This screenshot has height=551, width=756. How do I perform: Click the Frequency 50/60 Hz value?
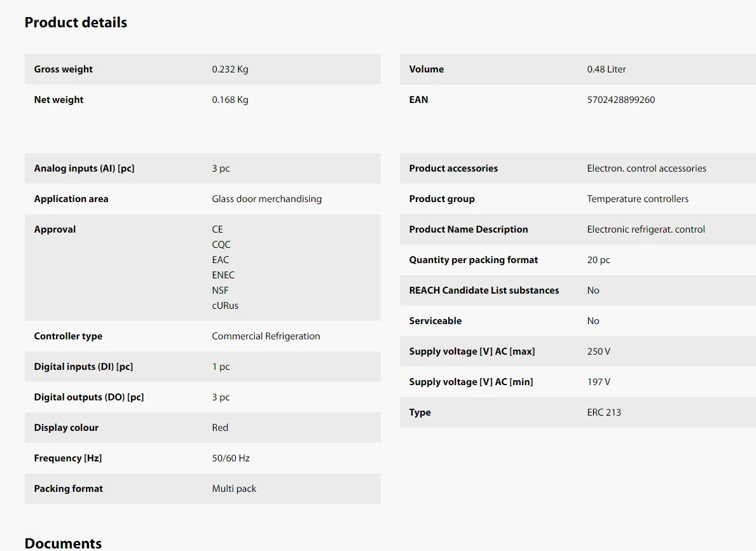(231, 458)
